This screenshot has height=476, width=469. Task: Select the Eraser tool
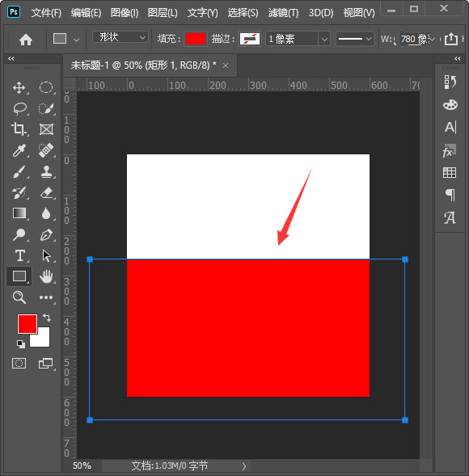tap(46, 193)
